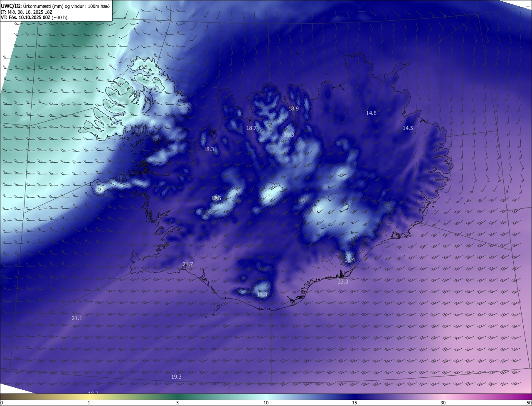
Task: Select the map value 14.6
Action: click(x=371, y=113)
